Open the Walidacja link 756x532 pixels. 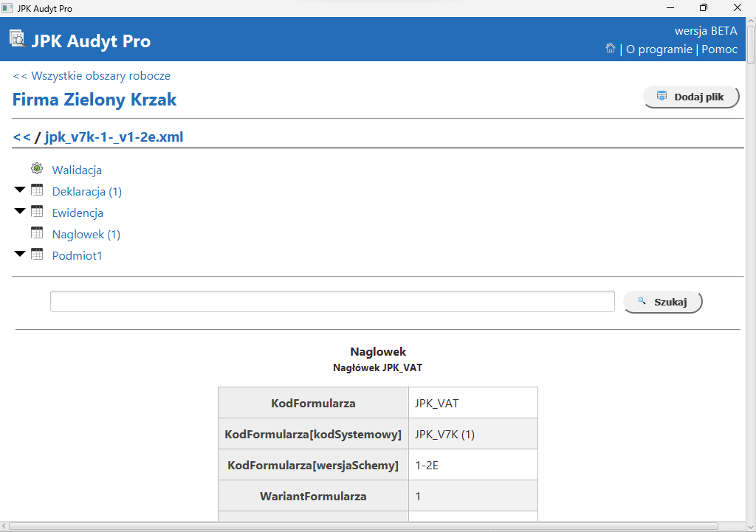coord(77,170)
